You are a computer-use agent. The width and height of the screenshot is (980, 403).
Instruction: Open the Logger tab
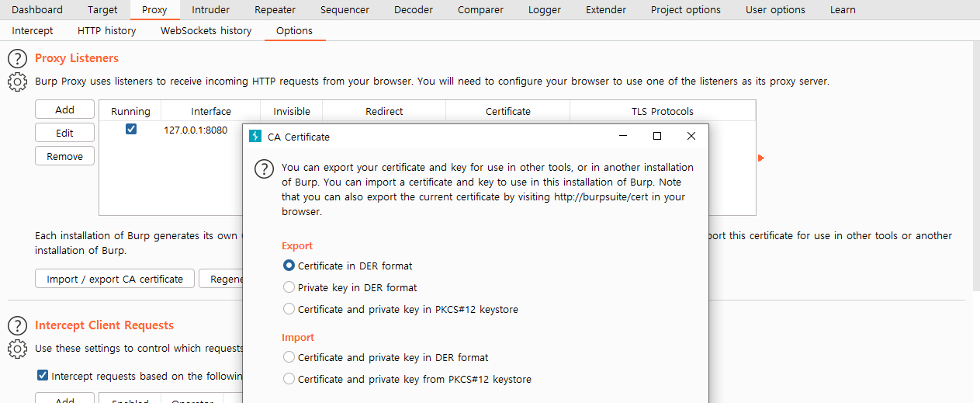point(544,10)
